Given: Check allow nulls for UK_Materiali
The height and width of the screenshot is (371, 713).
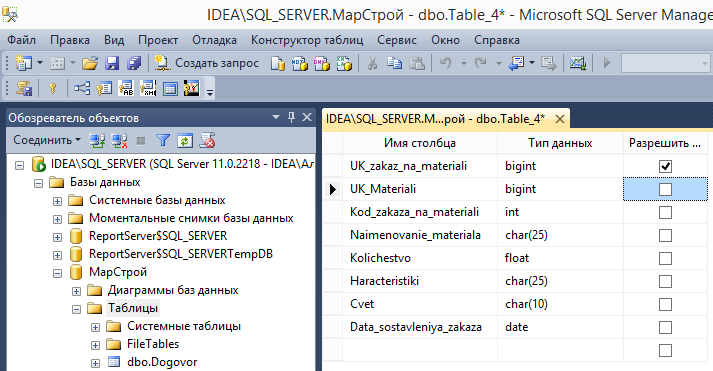Looking at the screenshot, I should pos(665,189).
